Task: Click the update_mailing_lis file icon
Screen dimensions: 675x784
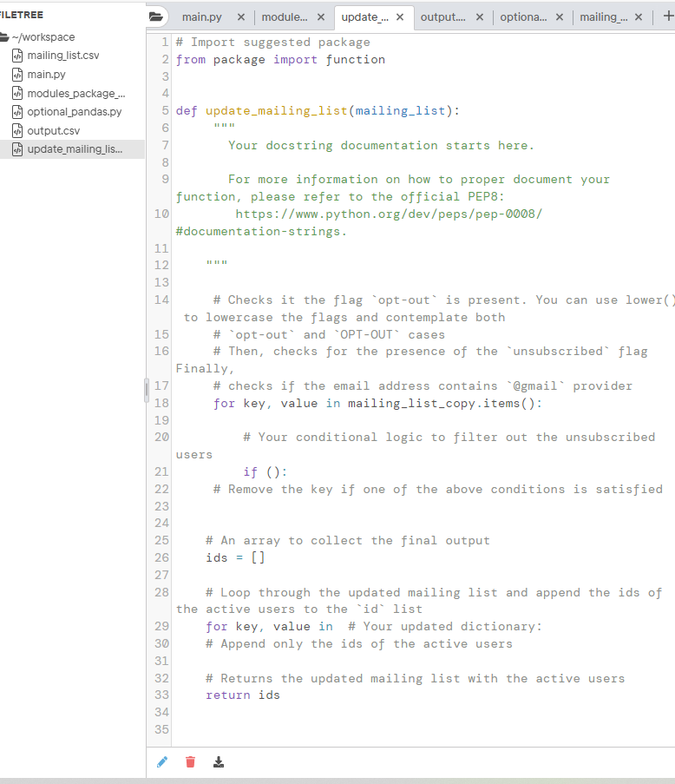Action: click(17, 149)
